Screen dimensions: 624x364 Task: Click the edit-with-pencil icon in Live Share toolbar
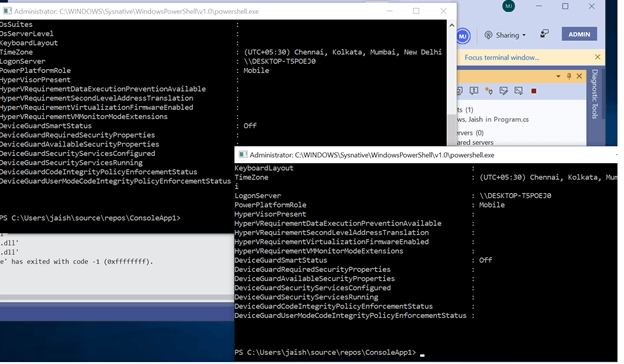coord(503,91)
